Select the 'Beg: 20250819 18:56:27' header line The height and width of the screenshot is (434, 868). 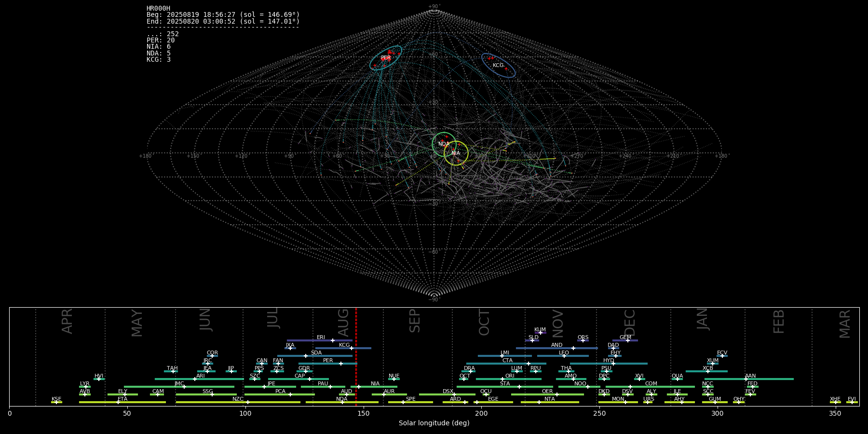[223, 15]
